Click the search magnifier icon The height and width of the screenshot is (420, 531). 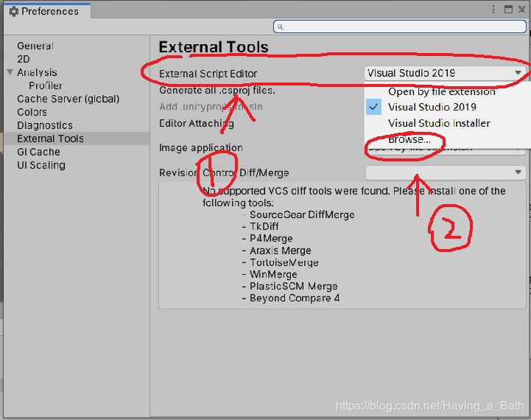click(x=281, y=27)
